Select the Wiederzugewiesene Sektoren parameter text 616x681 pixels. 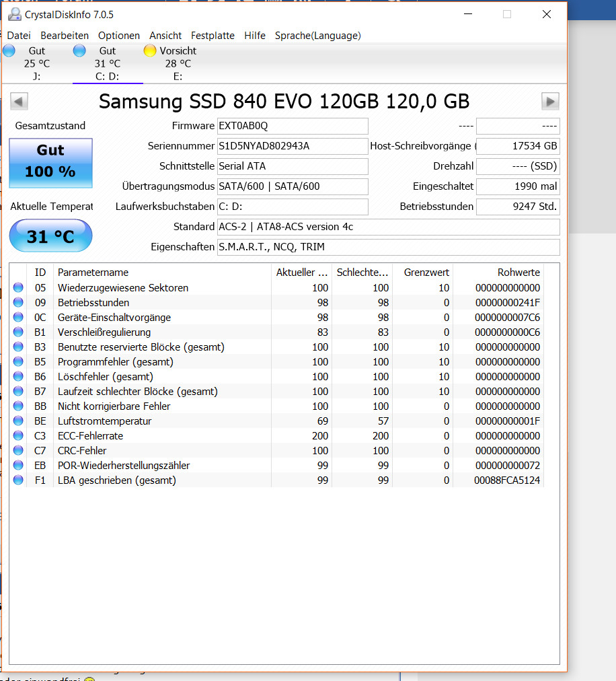point(123,288)
